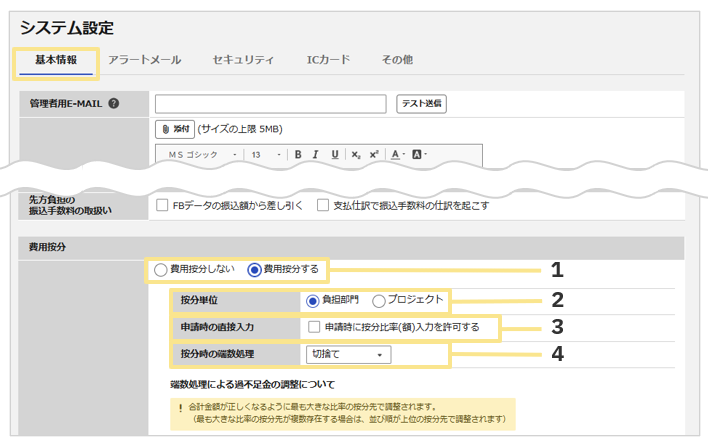Click the 端数処理による過不足金の調整について heading

click(x=252, y=385)
